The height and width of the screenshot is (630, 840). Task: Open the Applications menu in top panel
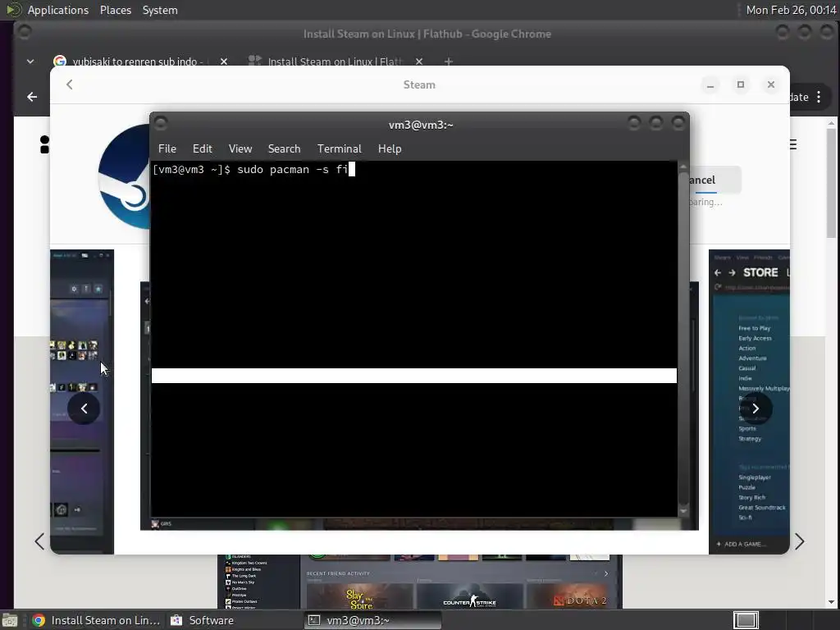click(58, 10)
